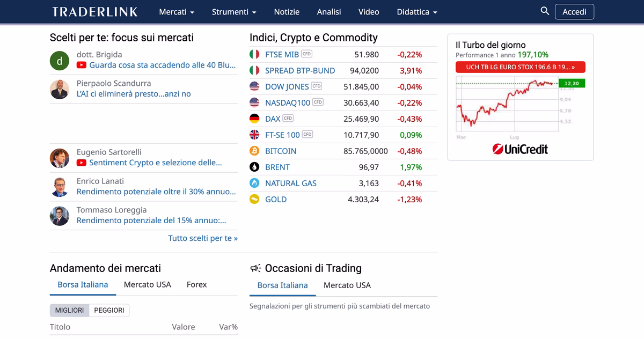Click the UK flag beside FT-SE 100

tap(254, 135)
